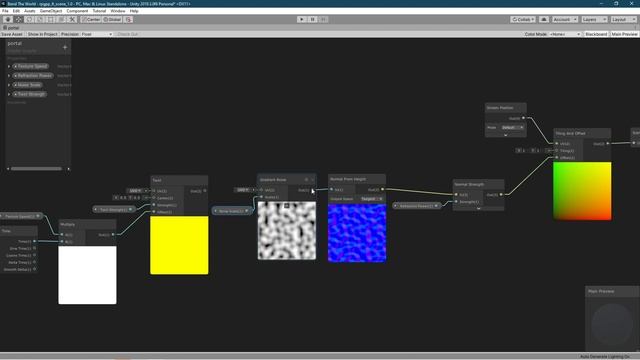Open the Assets menu
This screenshot has width=640, height=360.
(x=29, y=11)
